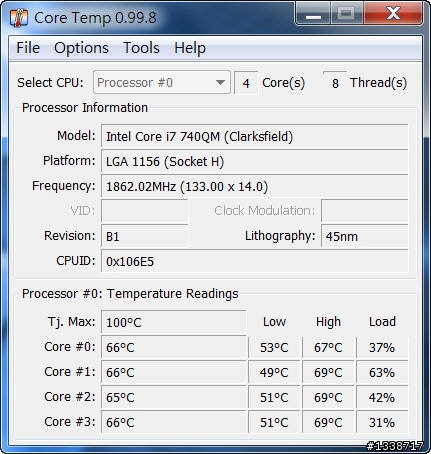
Task: Click Core #3 current temperature 66°C
Action: pyautogui.click(x=174, y=422)
